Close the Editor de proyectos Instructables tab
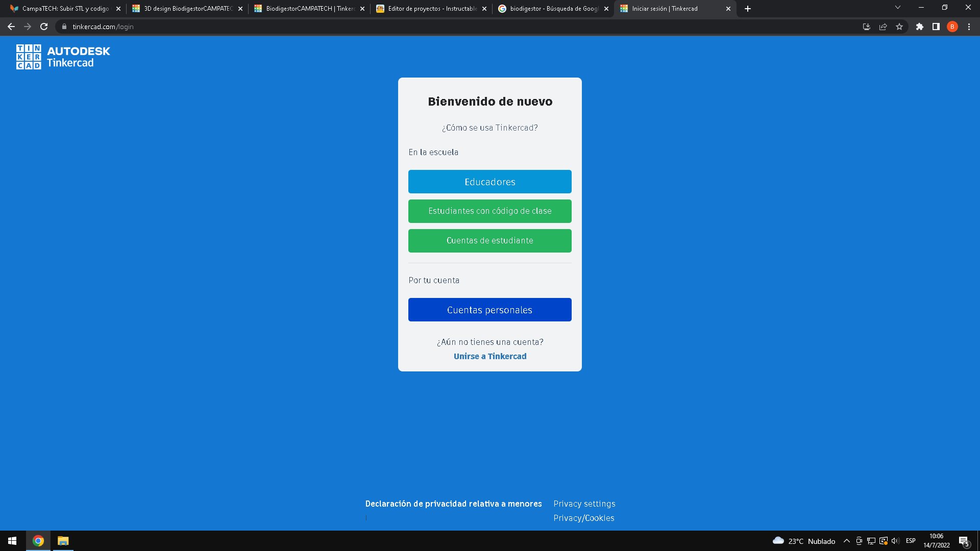980x551 pixels. point(484,9)
